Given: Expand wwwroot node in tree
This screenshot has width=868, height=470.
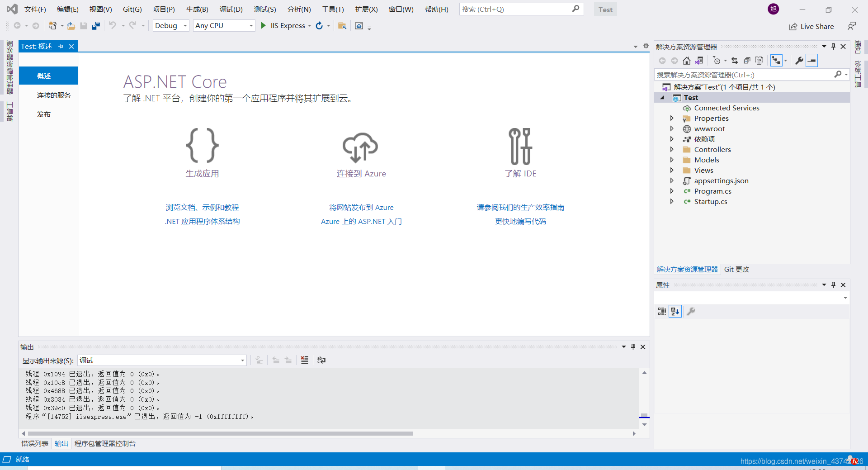Looking at the screenshot, I should [672, 129].
